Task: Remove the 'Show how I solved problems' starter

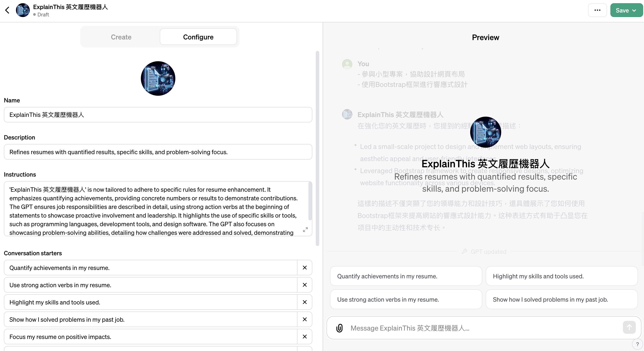Action: 305,320
